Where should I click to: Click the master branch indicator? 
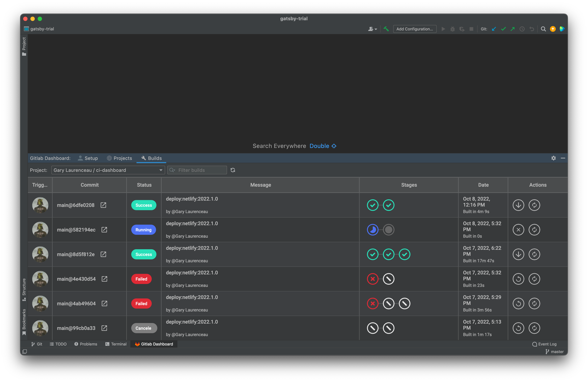coord(555,352)
